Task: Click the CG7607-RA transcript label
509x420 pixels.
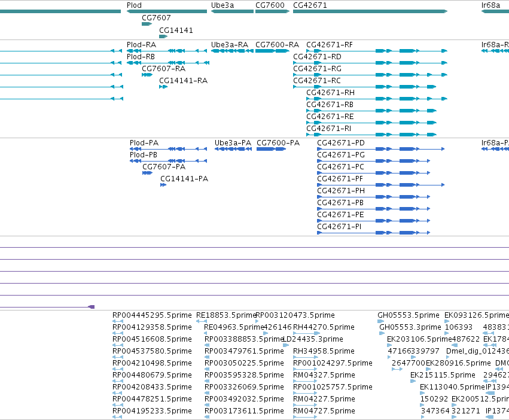Action: [164, 69]
